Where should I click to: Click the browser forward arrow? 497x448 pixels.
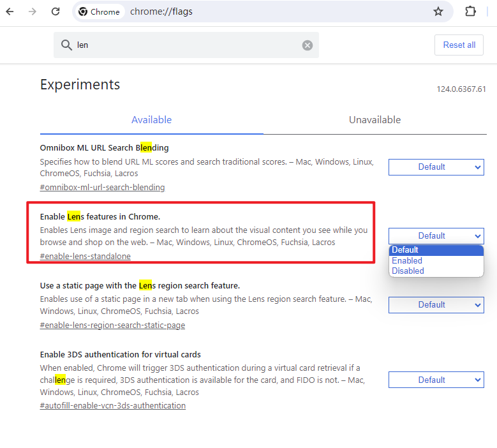click(33, 11)
